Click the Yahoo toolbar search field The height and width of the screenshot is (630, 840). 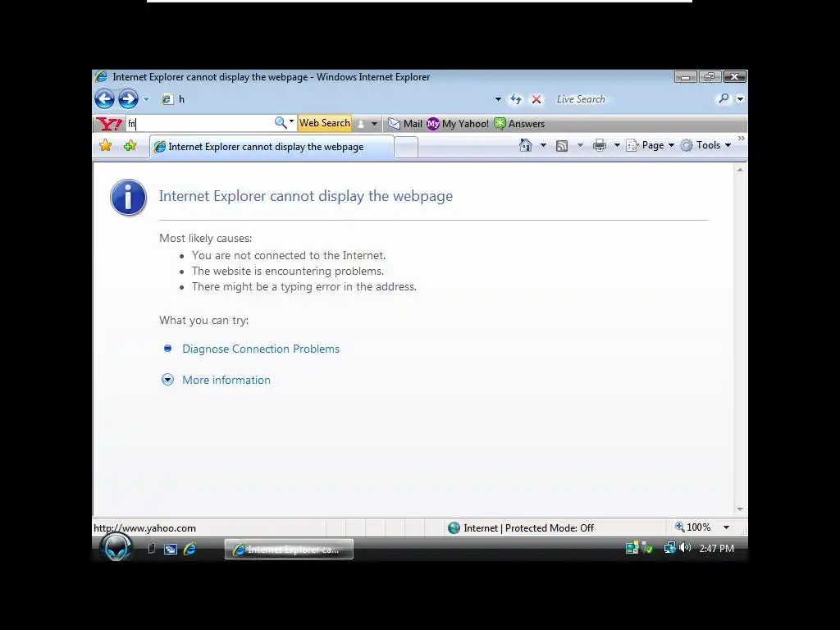200,124
